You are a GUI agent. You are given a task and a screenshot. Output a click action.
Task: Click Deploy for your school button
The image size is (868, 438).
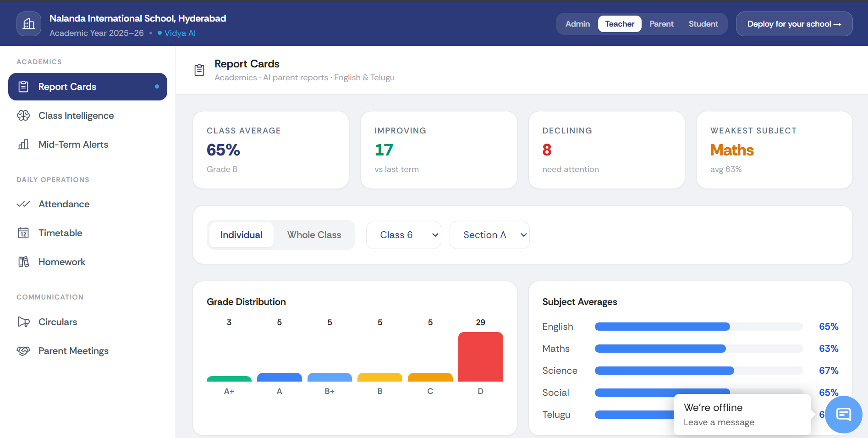click(x=794, y=24)
